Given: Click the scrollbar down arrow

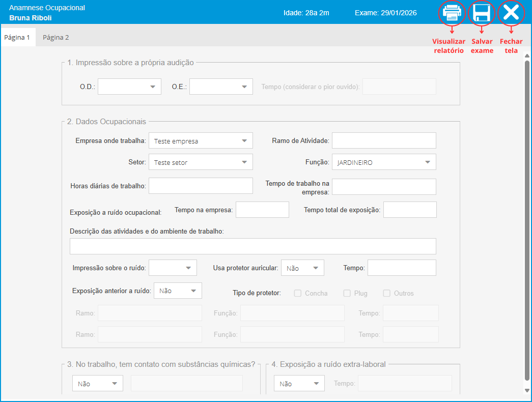Looking at the screenshot, I should point(527,390).
